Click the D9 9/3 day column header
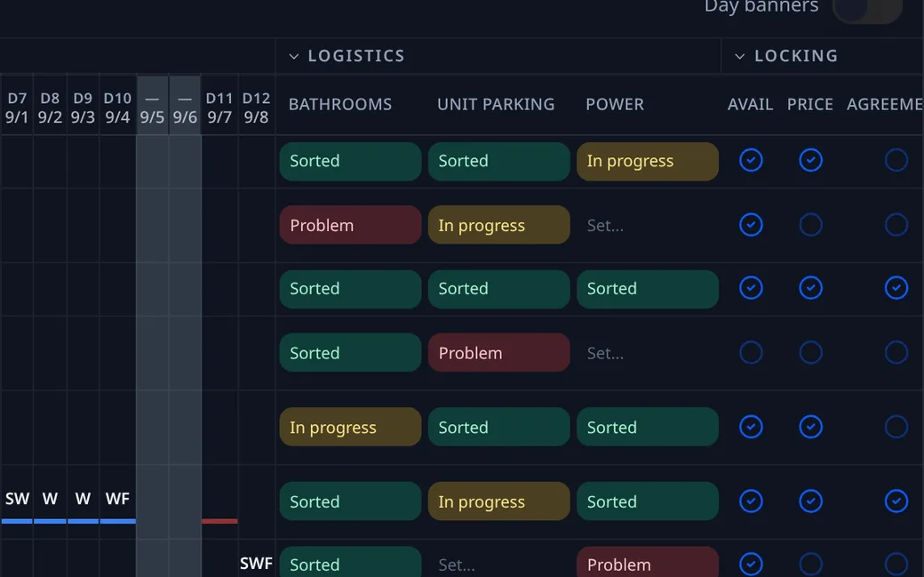The width and height of the screenshot is (924, 577). (84, 108)
